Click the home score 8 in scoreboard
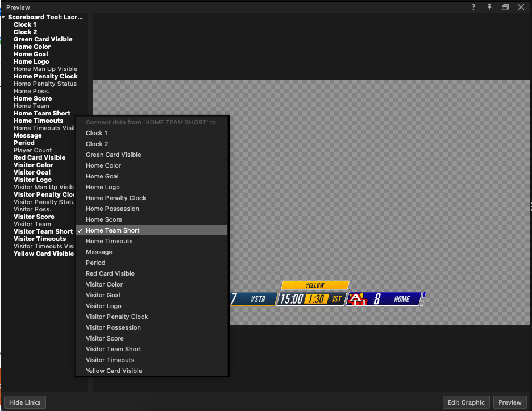The width and height of the screenshot is (532, 411). pos(377,299)
